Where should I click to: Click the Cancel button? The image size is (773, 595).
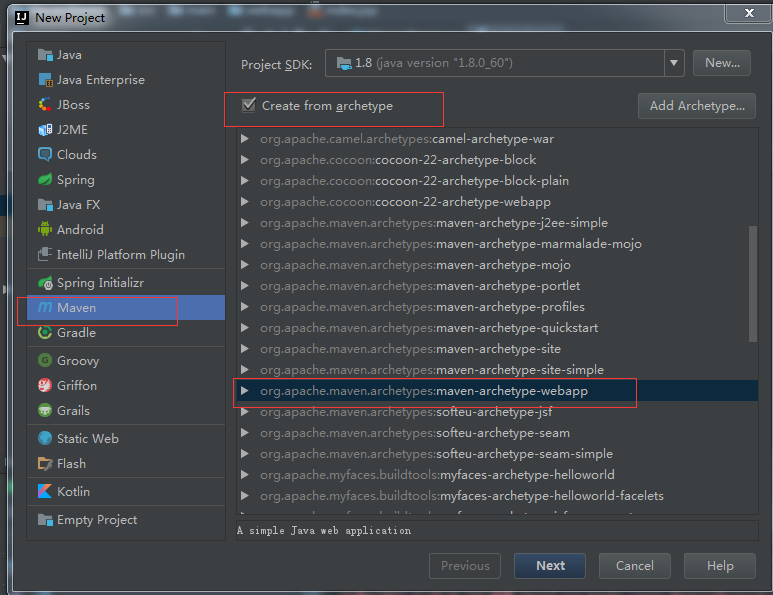pos(634,565)
